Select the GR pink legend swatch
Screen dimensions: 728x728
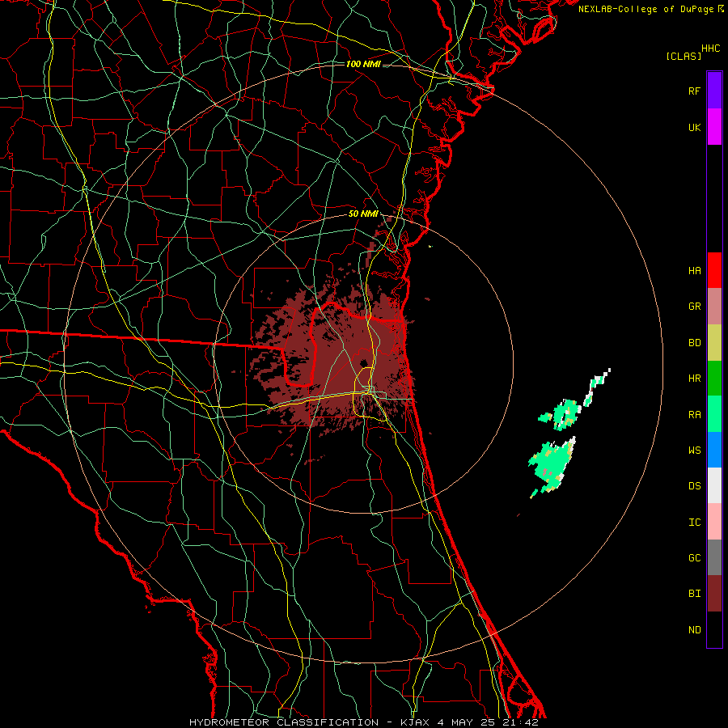coord(714,307)
